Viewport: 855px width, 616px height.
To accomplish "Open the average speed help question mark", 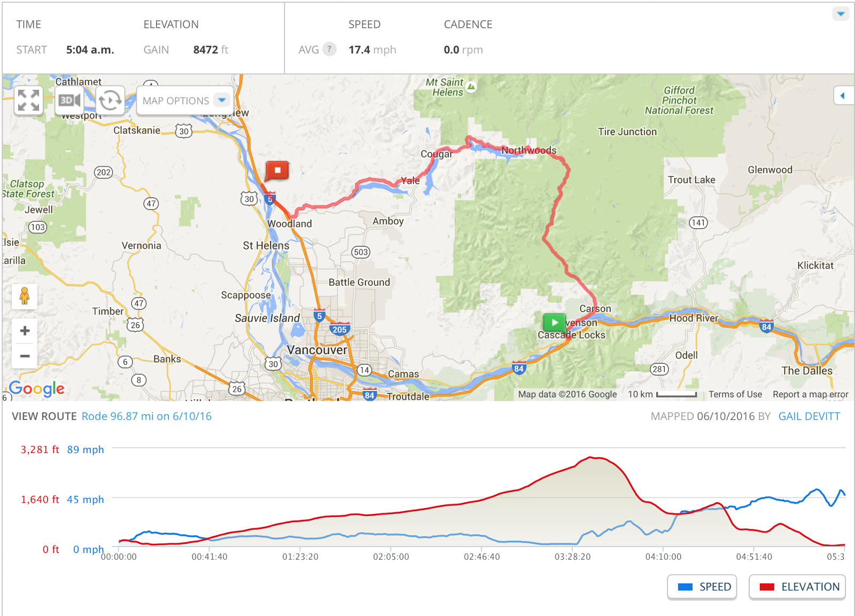I will tap(329, 49).
